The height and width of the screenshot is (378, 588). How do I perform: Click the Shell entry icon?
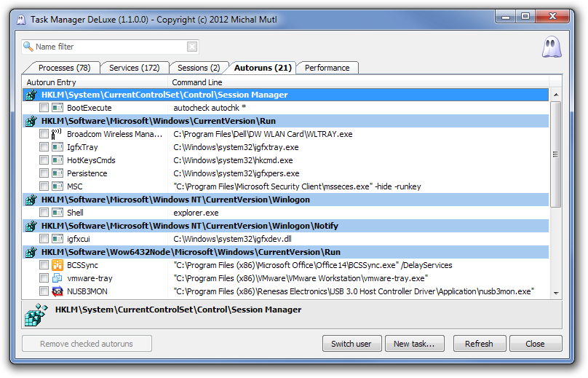point(57,213)
